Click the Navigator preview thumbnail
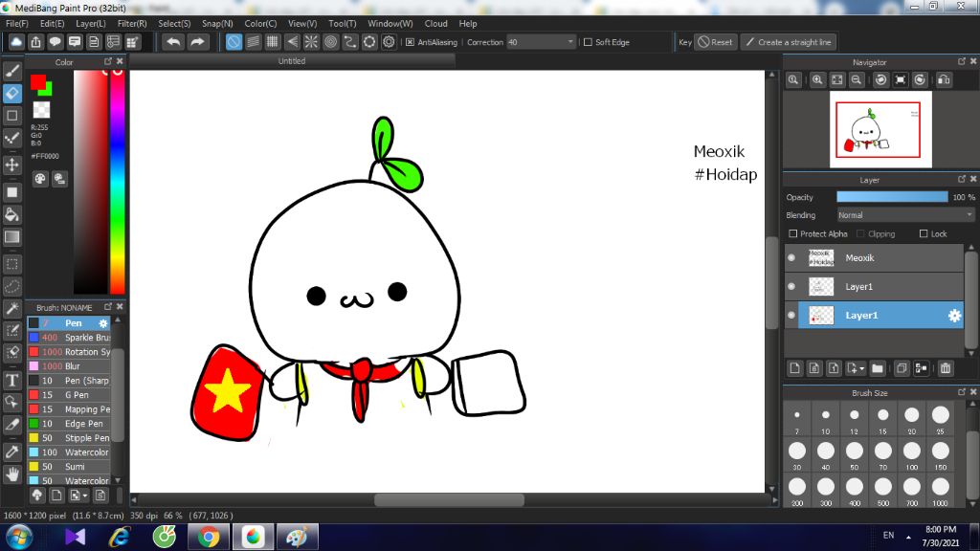980x551 pixels. tap(880, 129)
